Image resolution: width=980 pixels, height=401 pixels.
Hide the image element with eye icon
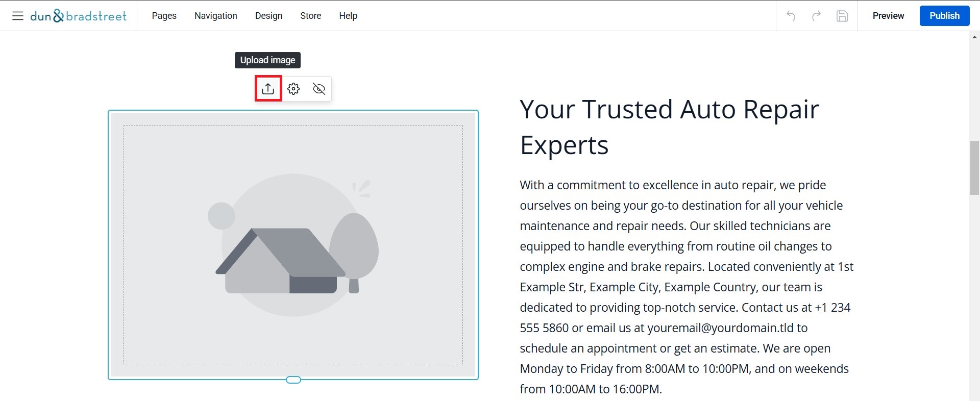(319, 89)
